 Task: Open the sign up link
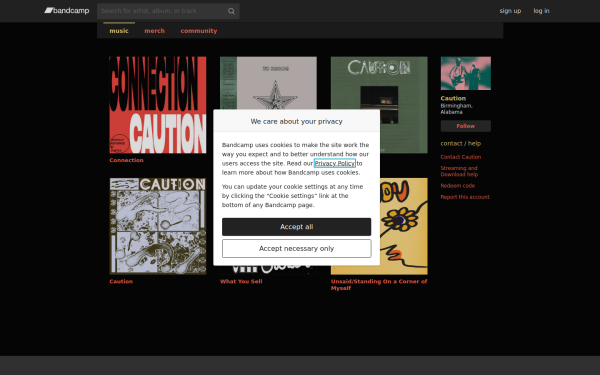click(x=510, y=11)
